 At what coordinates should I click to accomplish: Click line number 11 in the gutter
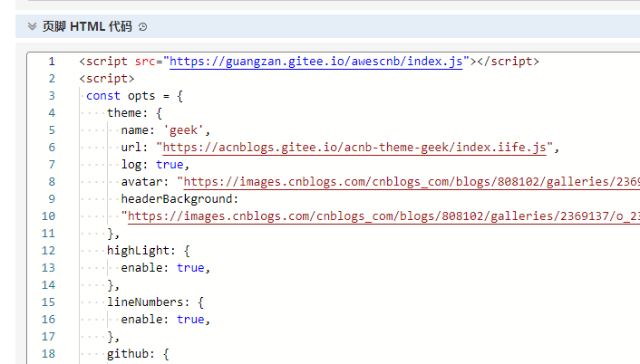[48, 234]
